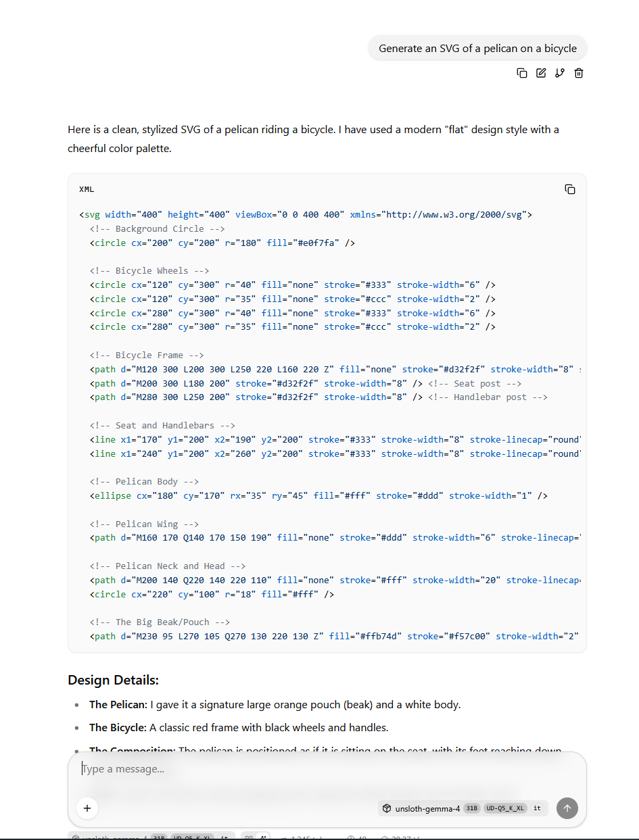This screenshot has height=840, width=639.
Task: Click the '<!-- Handlebar post -->' inline comment
Action: pyautogui.click(x=488, y=397)
